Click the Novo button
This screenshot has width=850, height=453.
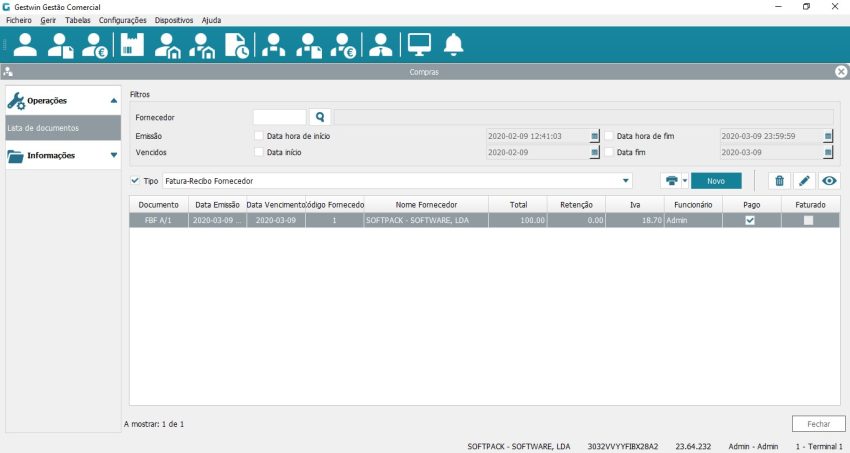pyautogui.click(x=716, y=181)
